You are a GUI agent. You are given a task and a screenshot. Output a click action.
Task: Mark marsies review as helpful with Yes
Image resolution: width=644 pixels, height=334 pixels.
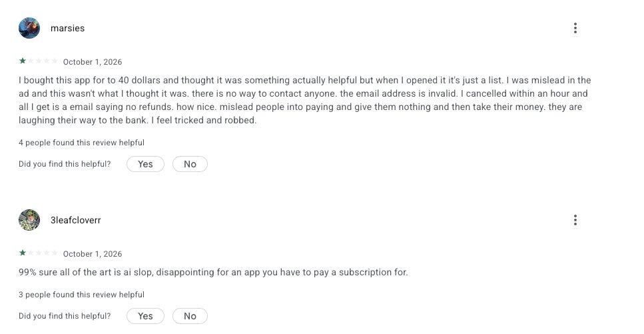[x=145, y=164]
